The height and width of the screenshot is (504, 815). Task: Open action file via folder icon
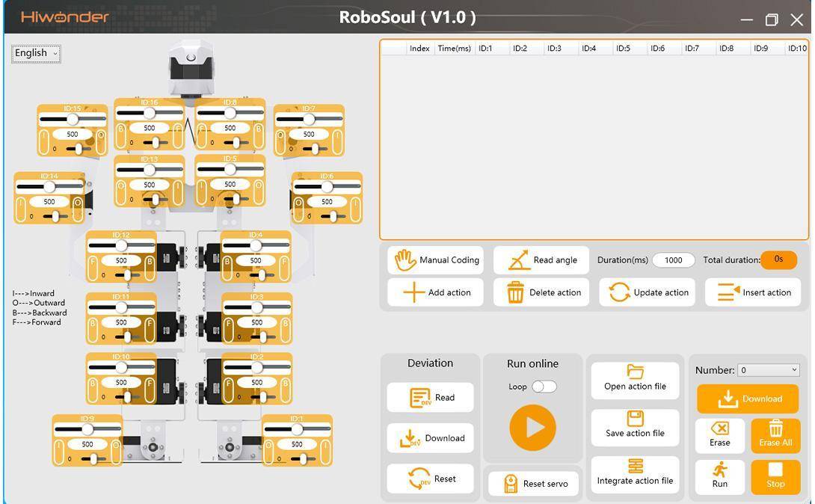(x=635, y=372)
